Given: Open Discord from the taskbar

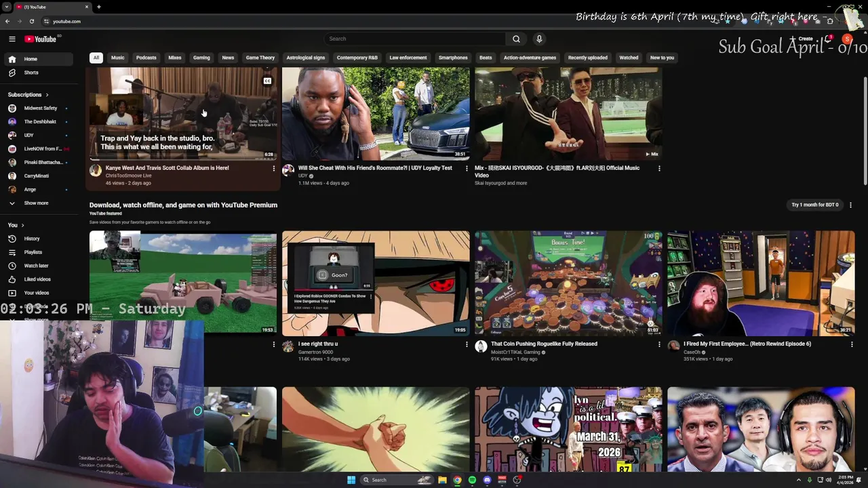Looking at the screenshot, I should pyautogui.click(x=487, y=480).
